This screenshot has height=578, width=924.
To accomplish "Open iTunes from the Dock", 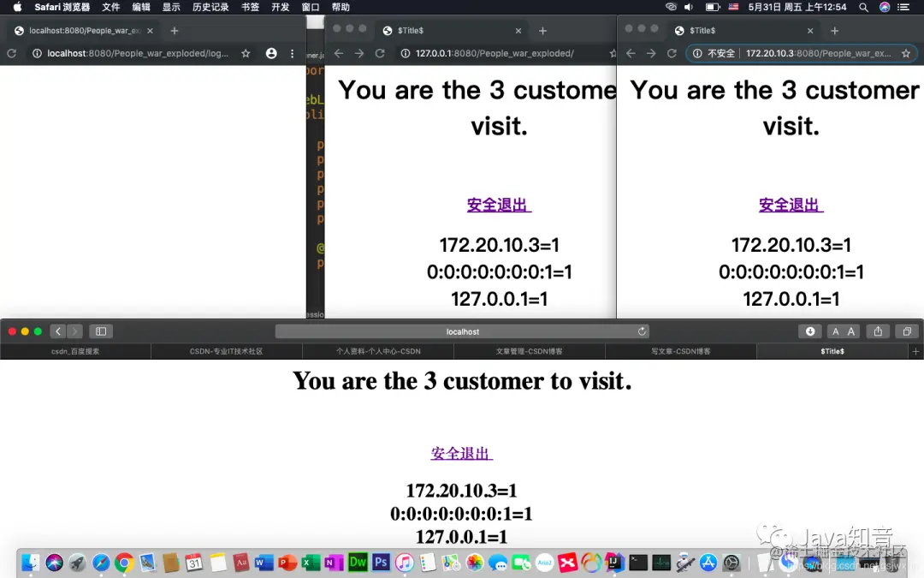I will [404, 563].
